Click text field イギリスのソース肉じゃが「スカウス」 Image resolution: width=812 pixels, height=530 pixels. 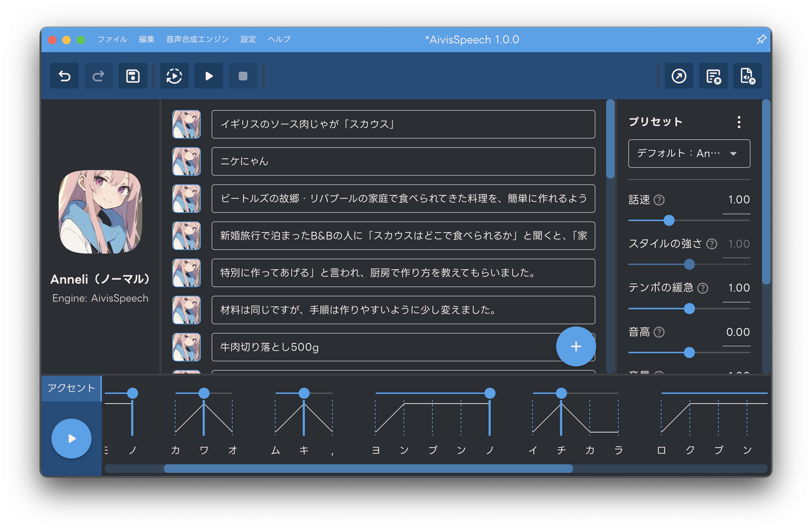coord(403,124)
